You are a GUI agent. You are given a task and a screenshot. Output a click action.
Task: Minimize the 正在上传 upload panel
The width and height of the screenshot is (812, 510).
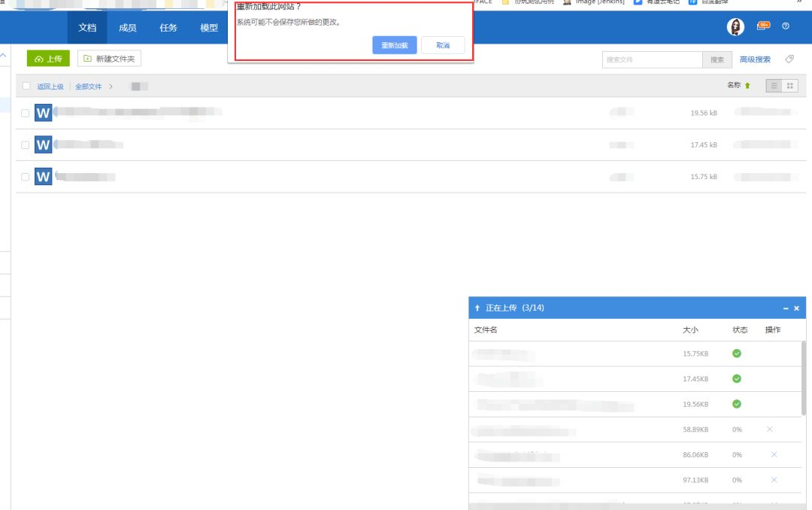click(x=786, y=308)
